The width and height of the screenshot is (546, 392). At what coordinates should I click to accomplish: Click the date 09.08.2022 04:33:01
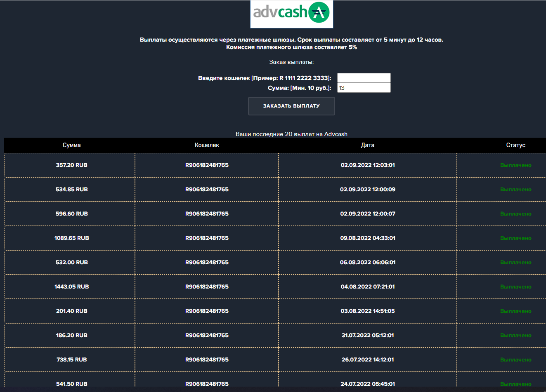[368, 238]
